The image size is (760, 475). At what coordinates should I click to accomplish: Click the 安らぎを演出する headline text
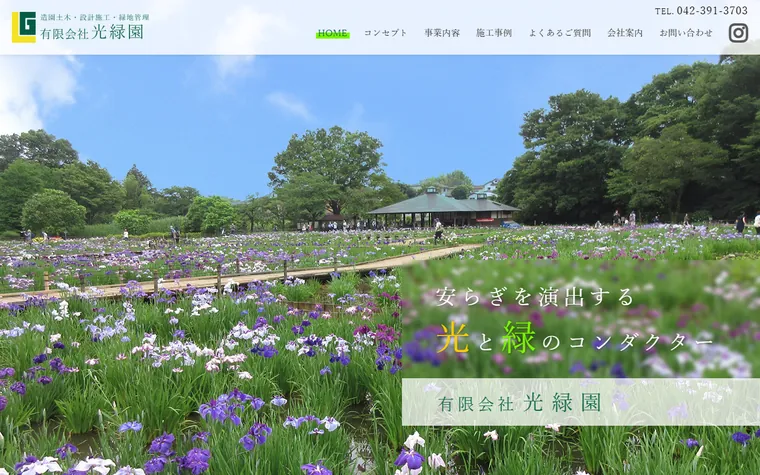535,297
